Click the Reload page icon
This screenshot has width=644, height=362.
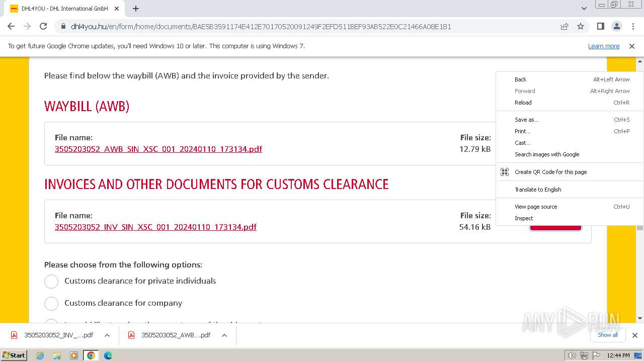click(x=43, y=26)
